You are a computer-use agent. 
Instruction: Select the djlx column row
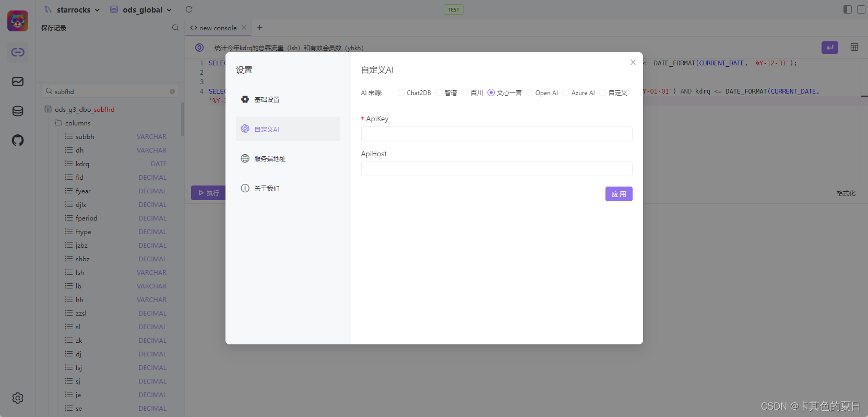coord(115,204)
